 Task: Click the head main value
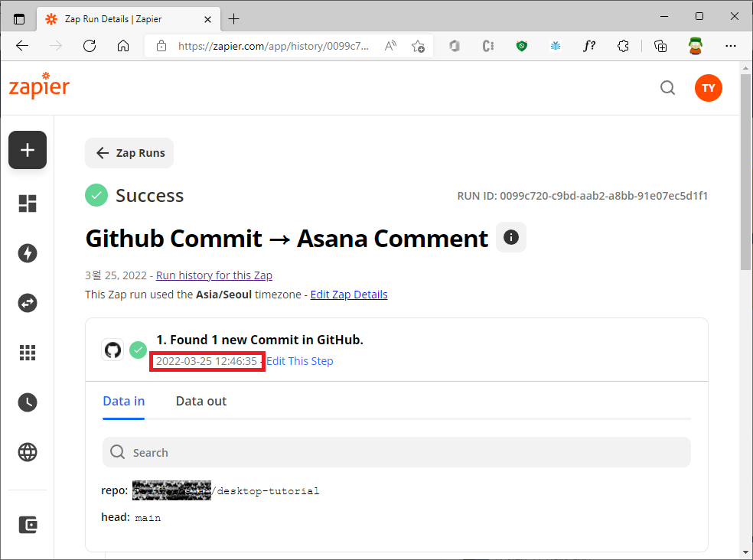148,518
